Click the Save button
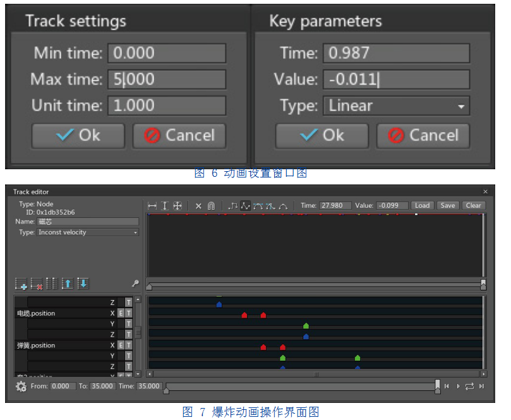The height and width of the screenshot is (420, 511). click(x=448, y=206)
